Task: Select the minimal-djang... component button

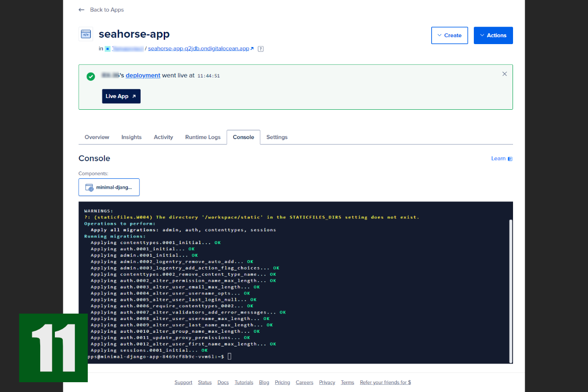Action: point(109,187)
